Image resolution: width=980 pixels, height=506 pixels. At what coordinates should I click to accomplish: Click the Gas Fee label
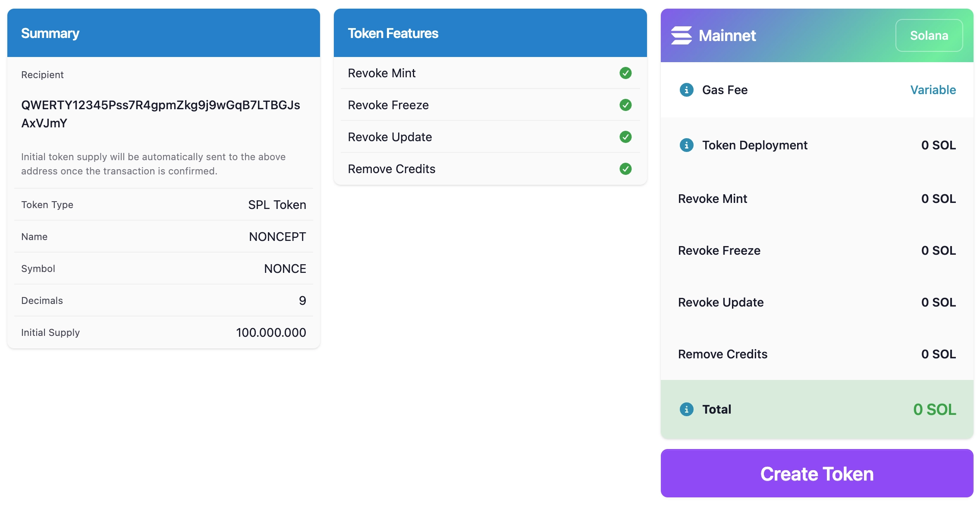[x=725, y=90]
